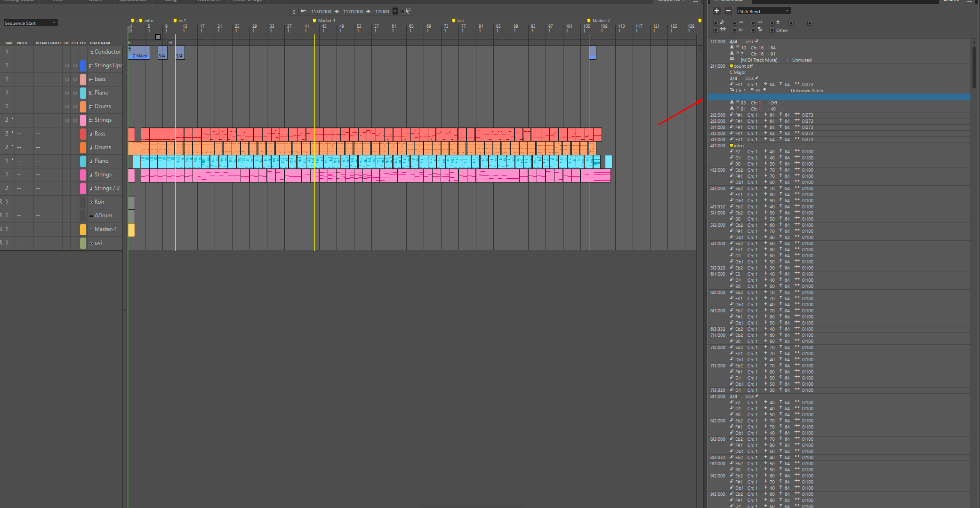Select the cyan Piano MIDI region
Viewport: 980px width, 508px height.
(366, 162)
